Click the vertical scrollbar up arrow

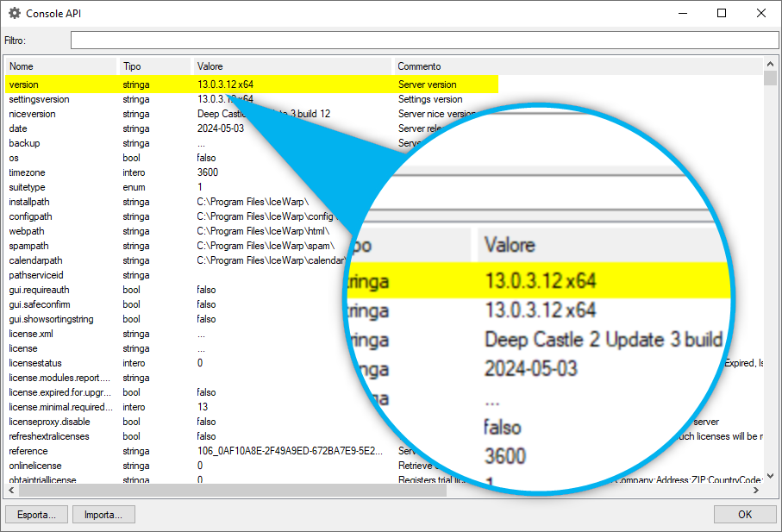pyautogui.click(x=770, y=65)
